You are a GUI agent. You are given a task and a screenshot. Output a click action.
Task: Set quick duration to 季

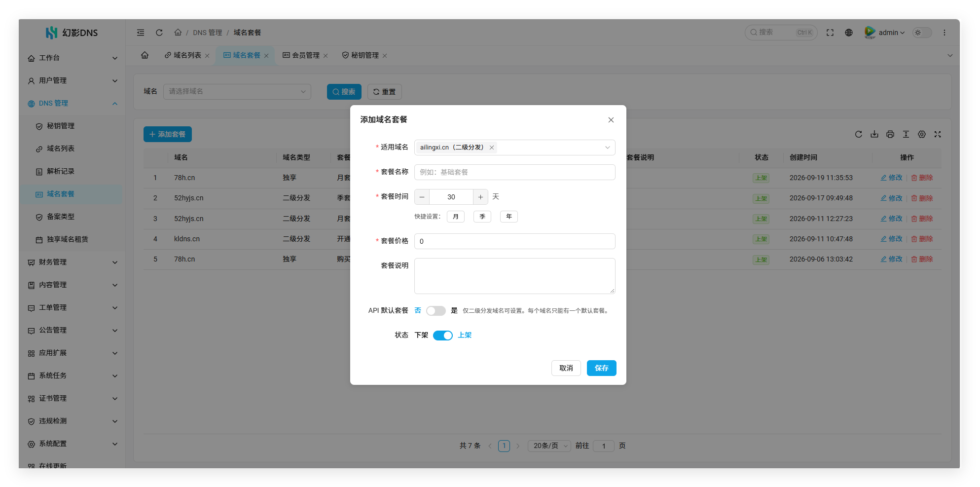point(482,217)
